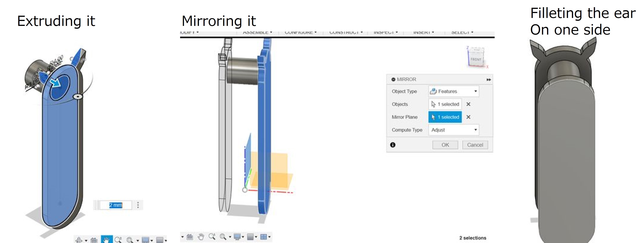Select the Orbit tool in the extrude screenshot
This screenshot has height=243, width=644.
click(x=79, y=240)
